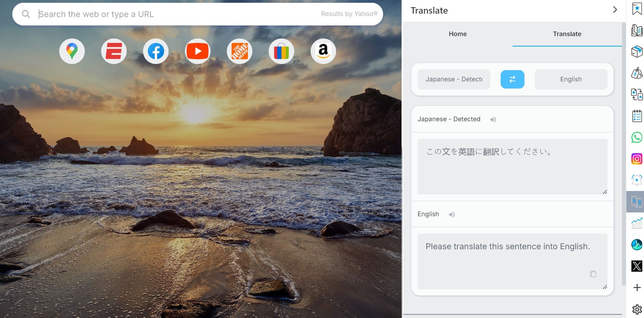Screen dimensions: 644x318
Task: Play the English translation audio
Action: click(452, 214)
